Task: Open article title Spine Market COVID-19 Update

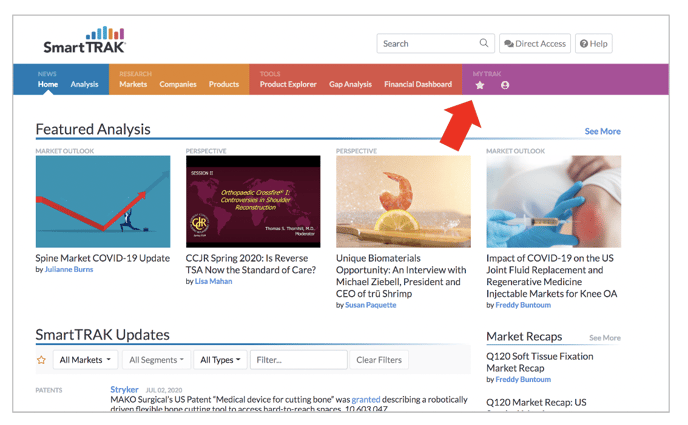Action: click(102, 258)
